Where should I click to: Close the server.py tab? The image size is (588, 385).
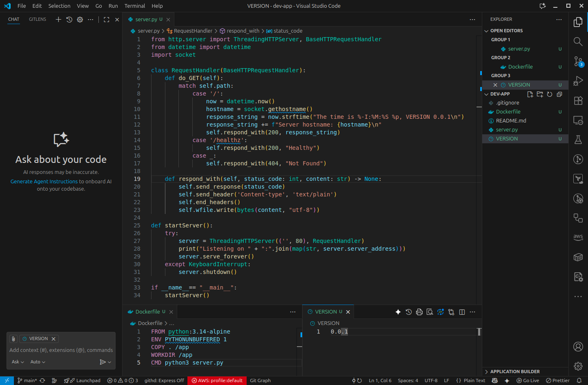pyautogui.click(x=168, y=20)
